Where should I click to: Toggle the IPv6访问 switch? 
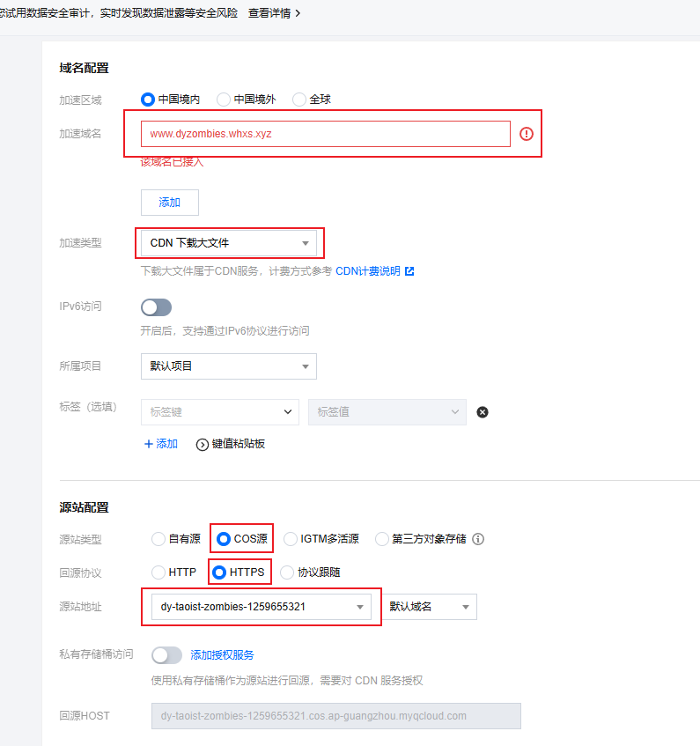(x=156, y=307)
